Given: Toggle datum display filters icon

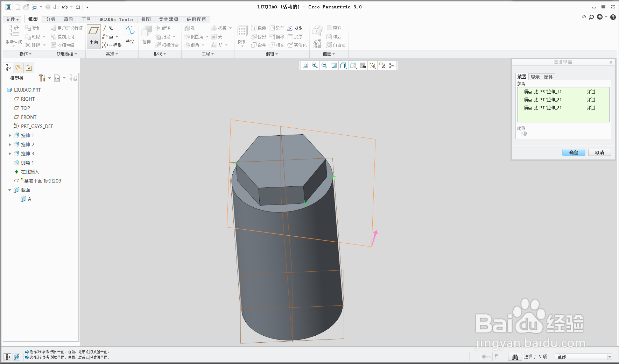Looking at the screenshot, I should (x=373, y=65).
